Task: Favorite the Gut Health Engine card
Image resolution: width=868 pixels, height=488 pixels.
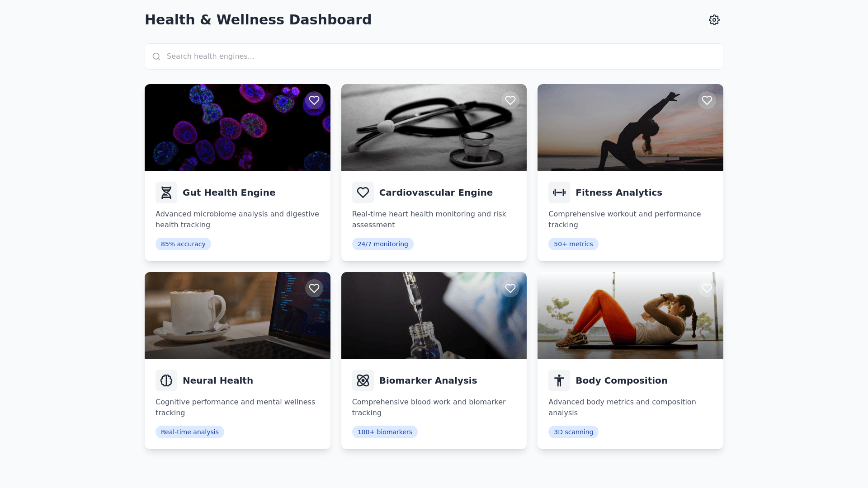Action: pyautogui.click(x=314, y=100)
